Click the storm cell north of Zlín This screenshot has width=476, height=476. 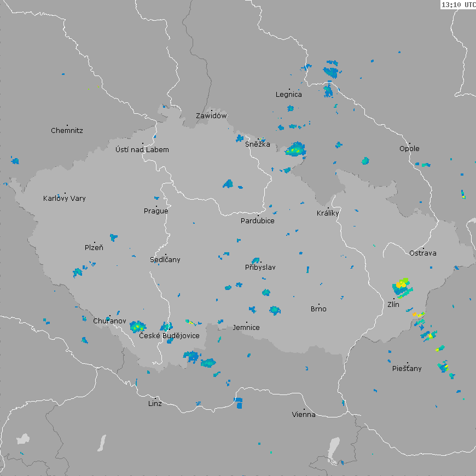tap(401, 285)
